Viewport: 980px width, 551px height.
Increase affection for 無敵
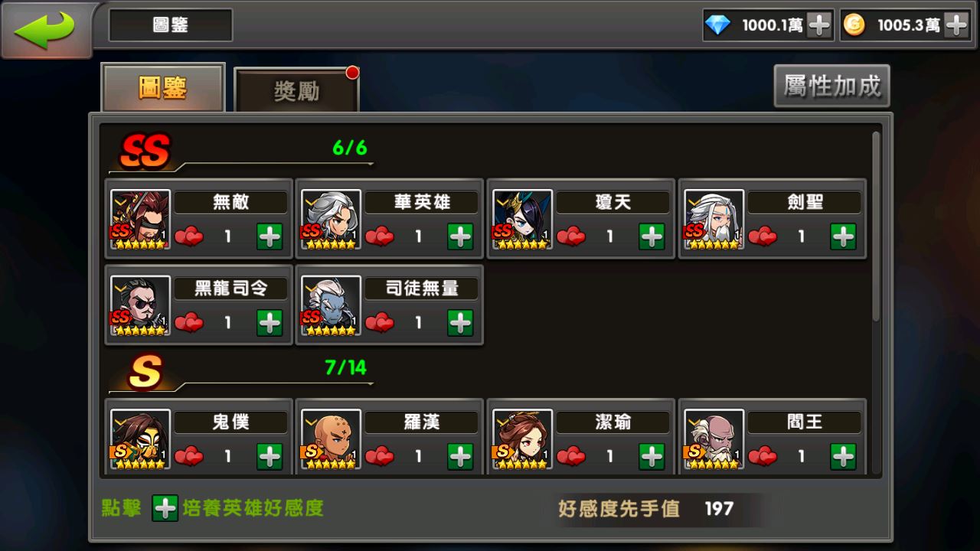tap(269, 236)
